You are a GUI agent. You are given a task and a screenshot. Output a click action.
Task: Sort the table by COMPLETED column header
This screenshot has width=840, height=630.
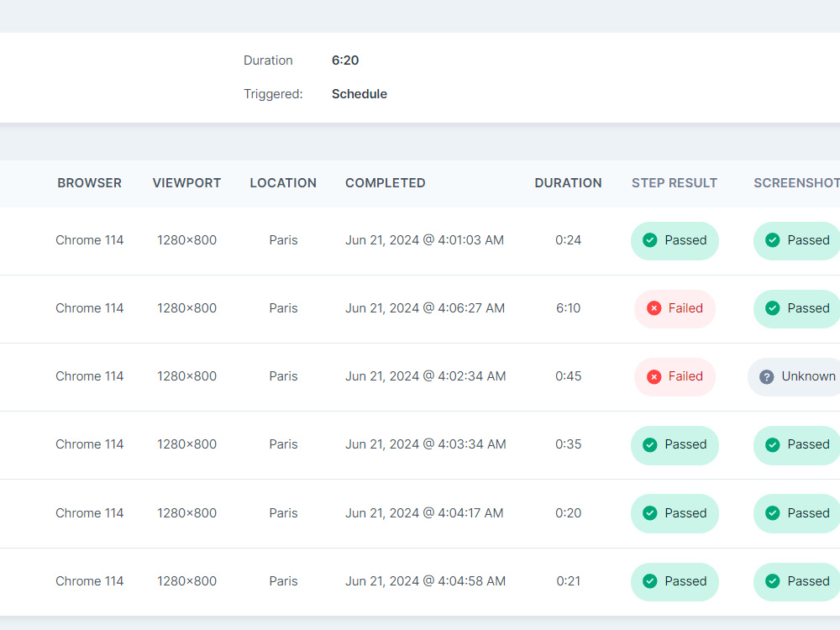[x=386, y=182]
